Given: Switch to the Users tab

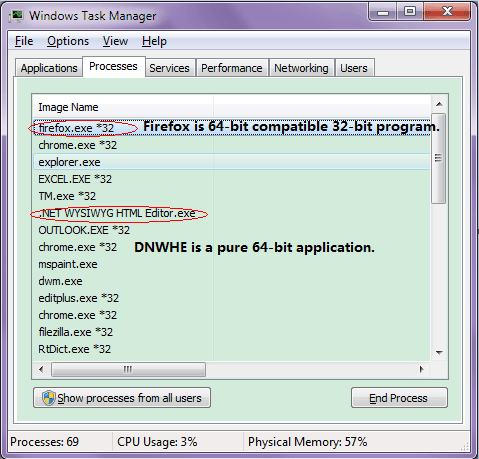Looking at the screenshot, I should (354, 68).
